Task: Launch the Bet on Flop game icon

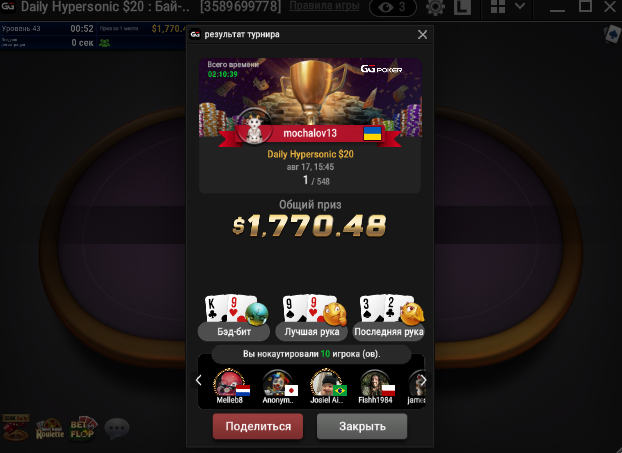Action: pos(83,428)
